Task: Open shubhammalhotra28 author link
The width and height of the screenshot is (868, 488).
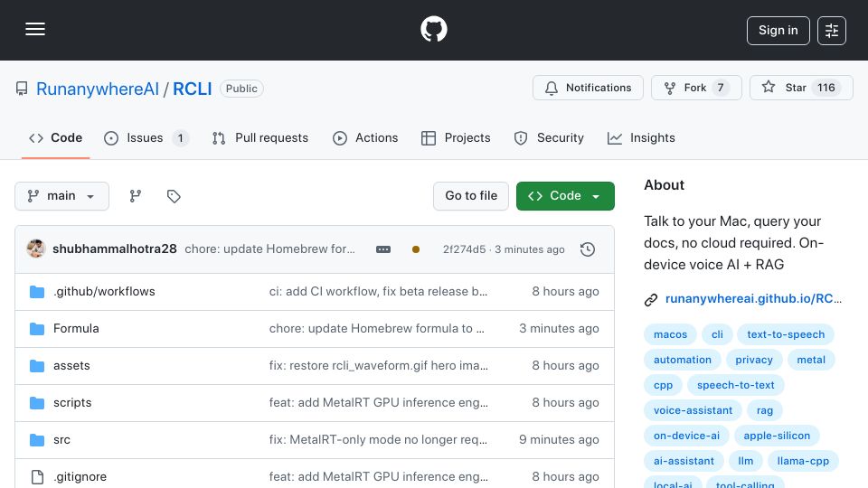Action: point(115,249)
